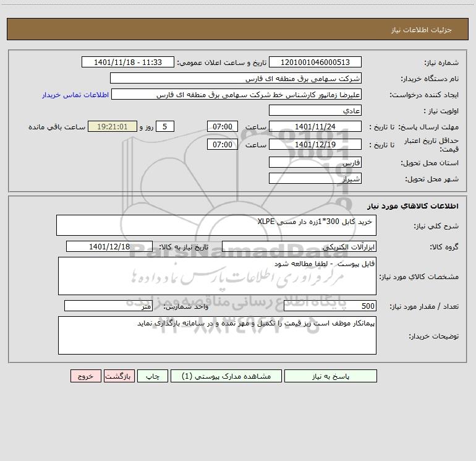Click label حداقل تاریخ اعتبار قیمت

pyautogui.click(x=431, y=145)
